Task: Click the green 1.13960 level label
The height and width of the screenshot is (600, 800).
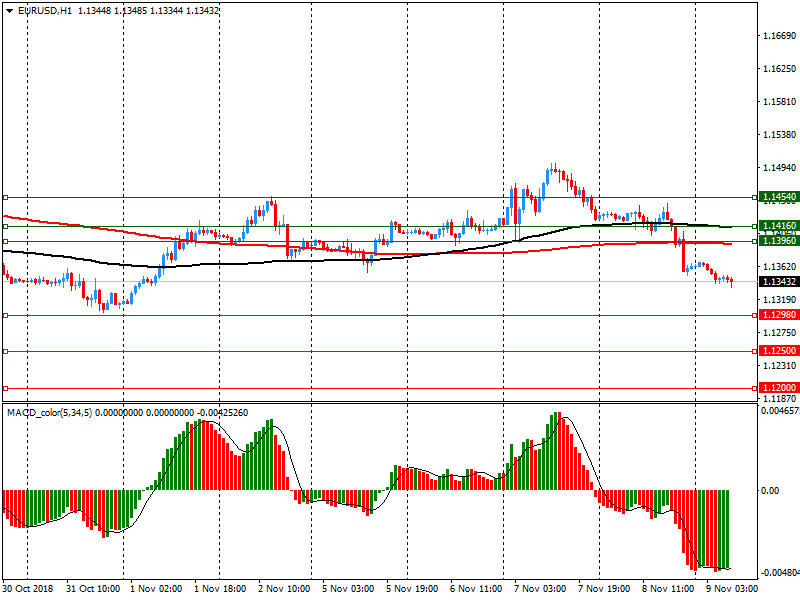Action: click(777, 241)
